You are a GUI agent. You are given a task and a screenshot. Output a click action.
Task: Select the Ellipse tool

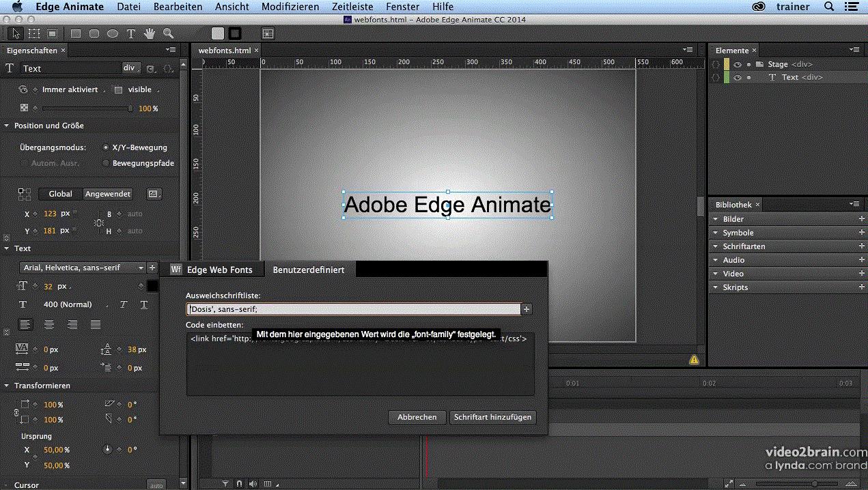[113, 33]
